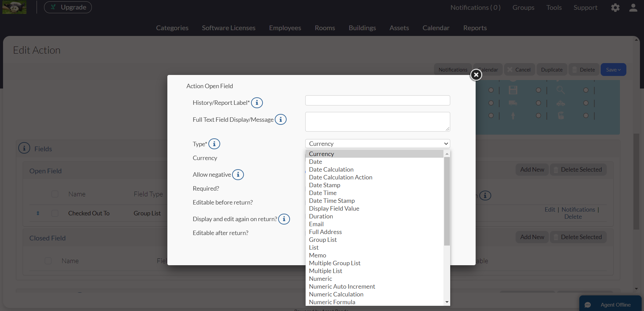Click Delete Selected in Closed Field section
Image resolution: width=644 pixels, height=311 pixels.
578,237
